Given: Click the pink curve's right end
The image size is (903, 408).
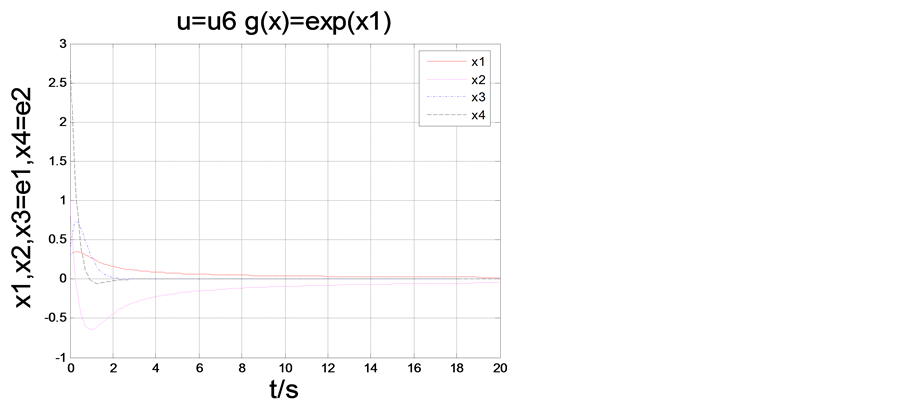Looking at the screenshot, I should (x=498, y=282).
